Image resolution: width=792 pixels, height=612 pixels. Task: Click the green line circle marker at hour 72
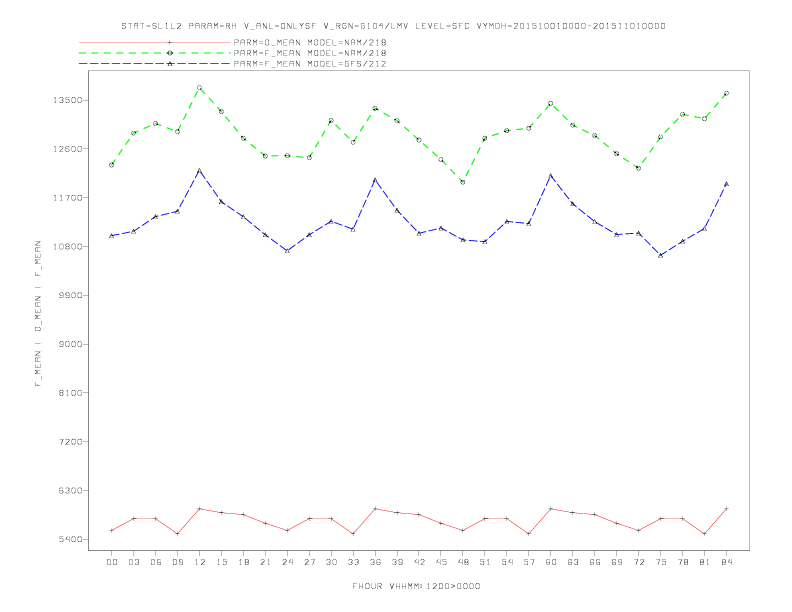(x=638, y=168)
